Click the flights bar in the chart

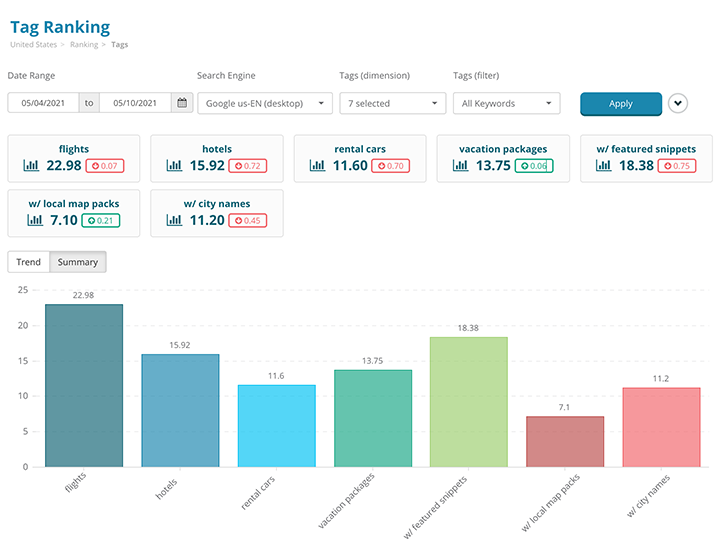(x=84, y=385)
